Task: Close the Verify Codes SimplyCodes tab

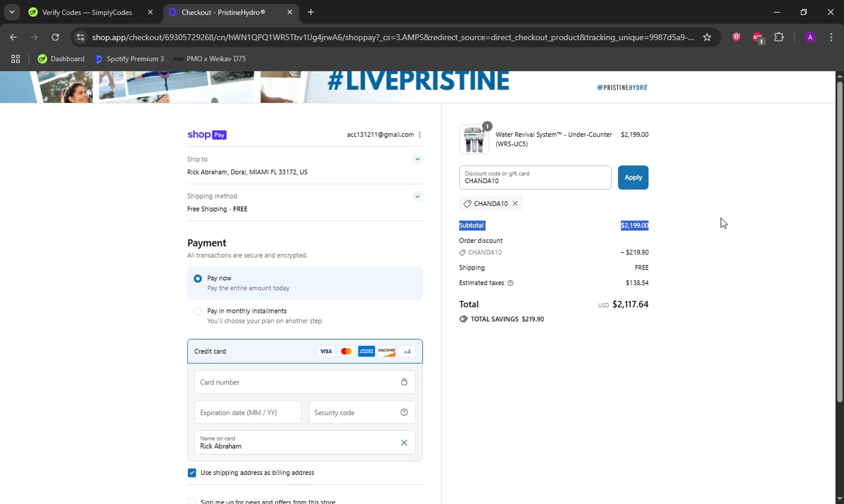Action: (150, 12)
